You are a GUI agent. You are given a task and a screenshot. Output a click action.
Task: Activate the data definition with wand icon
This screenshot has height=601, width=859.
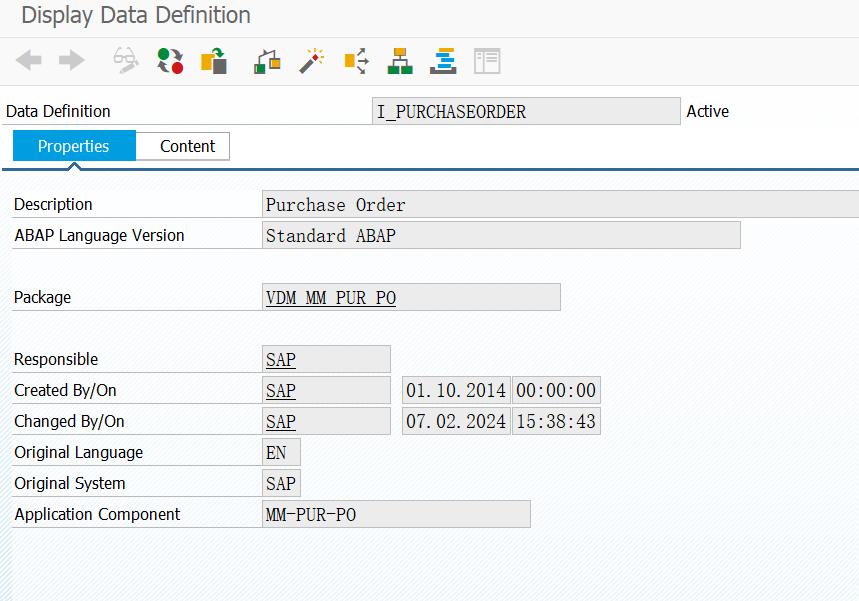(310, 60)
